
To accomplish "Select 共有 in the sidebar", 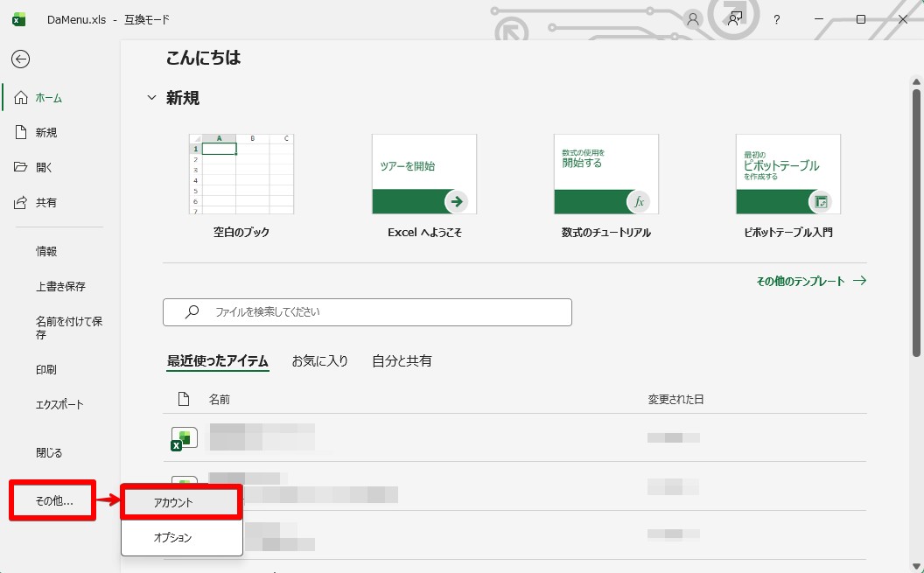I will pyautogui.click(x=46, y=203).
